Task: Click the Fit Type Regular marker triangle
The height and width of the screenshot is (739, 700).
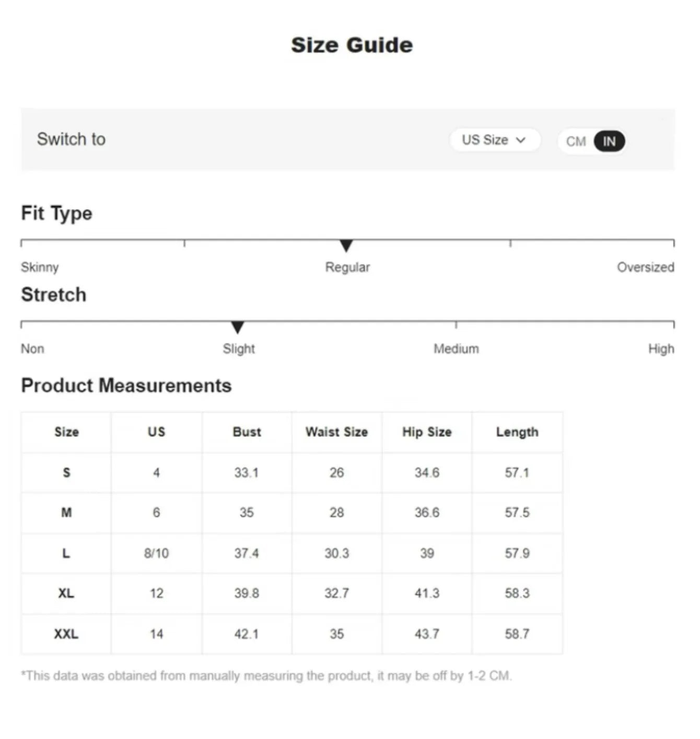Action: click(x=346, y=246)
